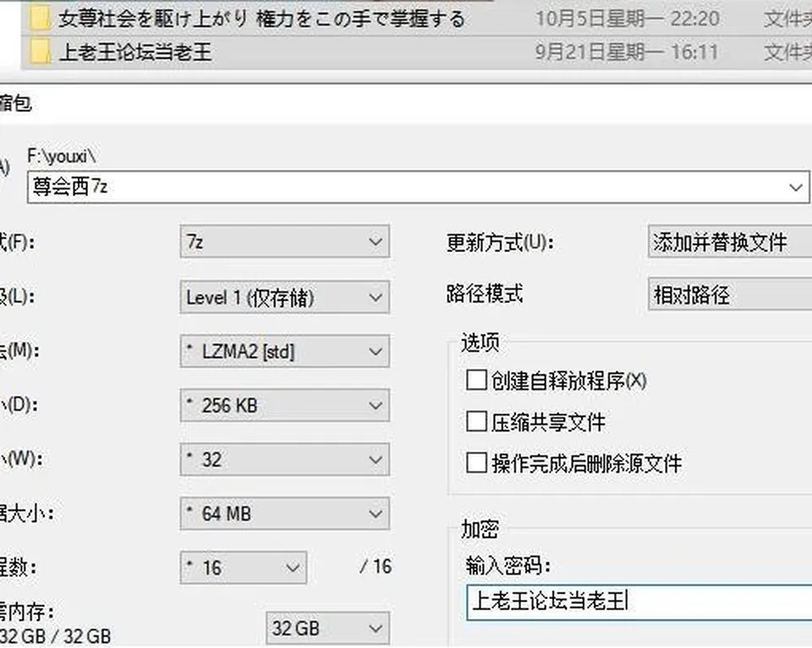The height and width of the screenshot is (648, 812).
Task: Open the LZMA2 [std] method dropdown
Action: pyautogui.click(x=285, y=352)
